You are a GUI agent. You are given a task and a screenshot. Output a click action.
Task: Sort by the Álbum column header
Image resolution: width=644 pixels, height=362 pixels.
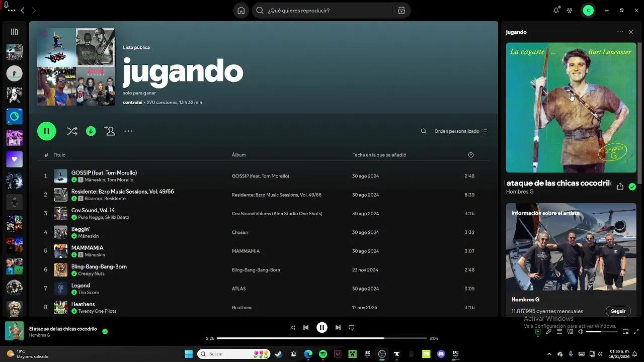pyautogui.click(x=238, y=155)
